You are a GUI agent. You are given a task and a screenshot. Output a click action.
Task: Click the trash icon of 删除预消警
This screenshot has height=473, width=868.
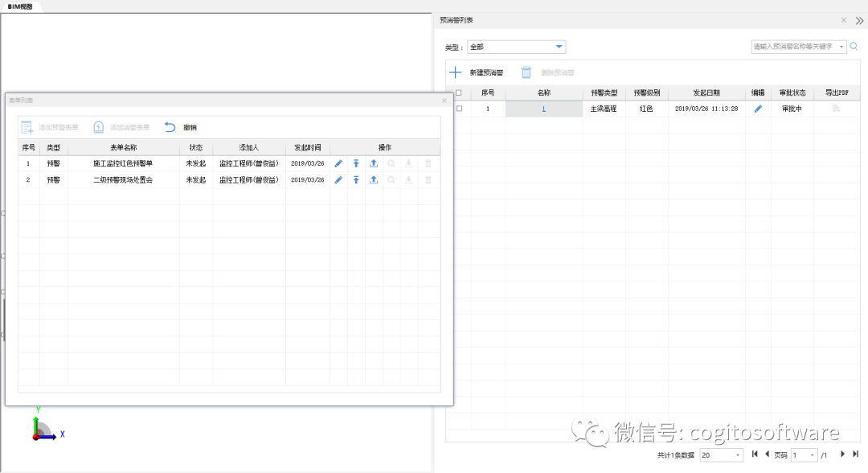526,72
